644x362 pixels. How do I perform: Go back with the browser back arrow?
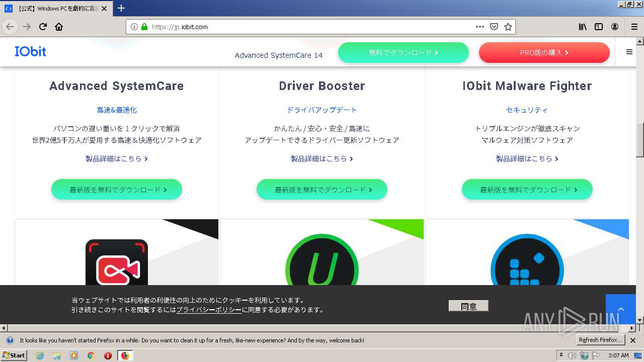pos(10,27)
